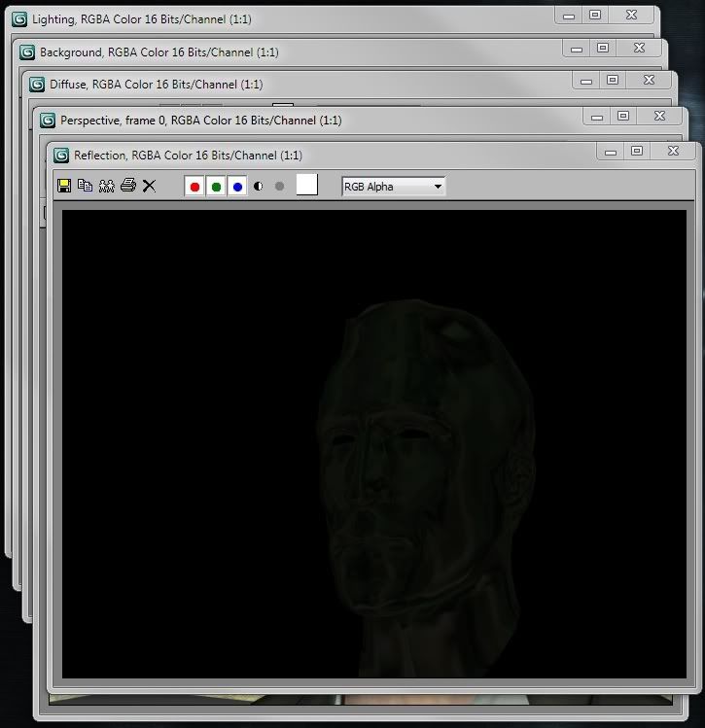
Task: Display the alpha channel half-circle icon
Action: point(259,186)
